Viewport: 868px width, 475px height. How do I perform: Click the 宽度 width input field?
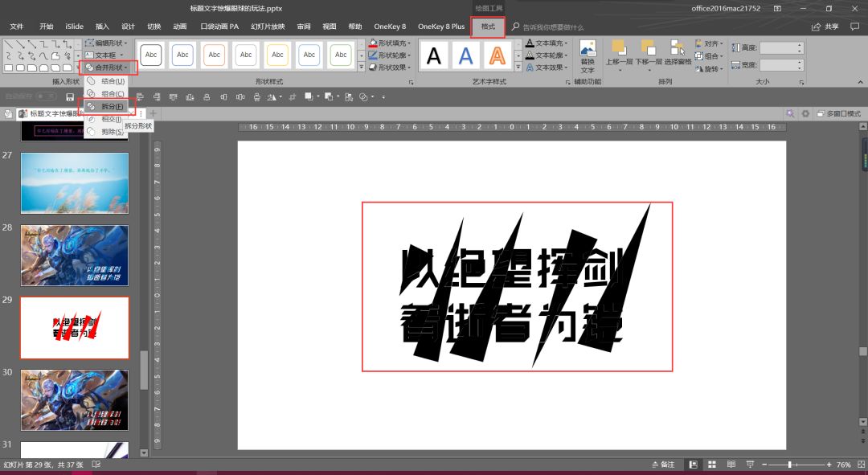pos(781,65)
